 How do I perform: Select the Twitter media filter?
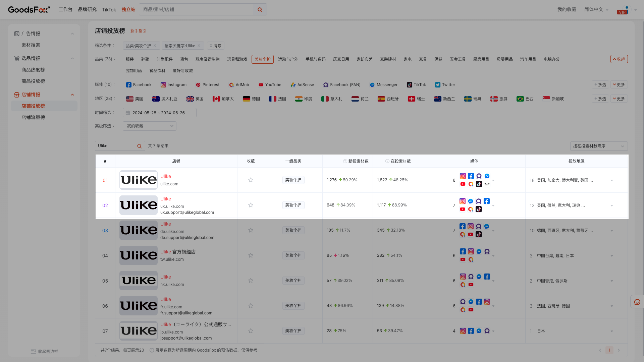(445, 85)
